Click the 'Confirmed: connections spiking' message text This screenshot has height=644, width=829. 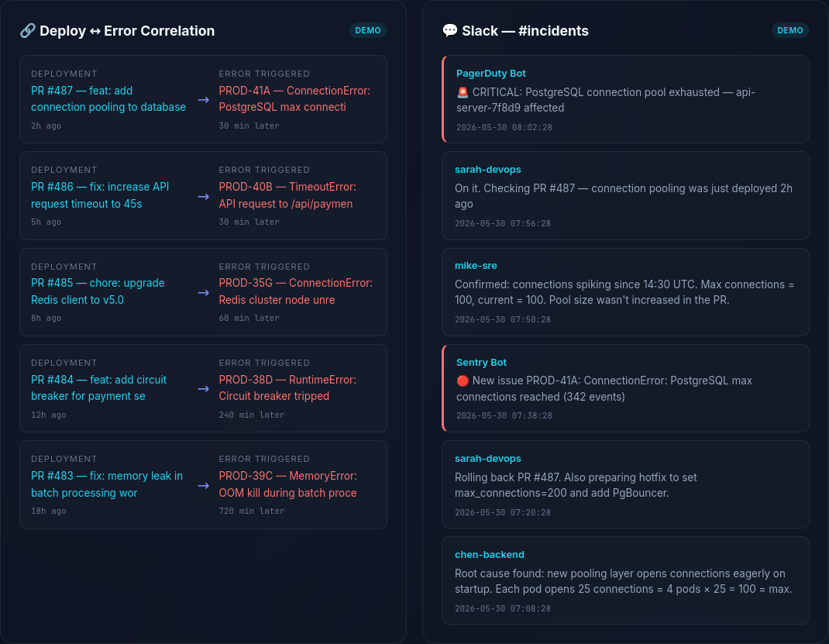coord(624,292)
